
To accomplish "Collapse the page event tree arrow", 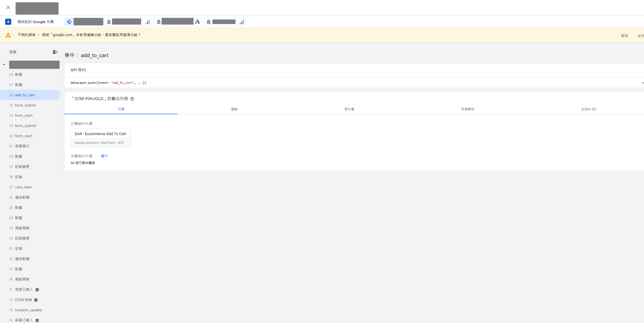I will tap(4, 64).
